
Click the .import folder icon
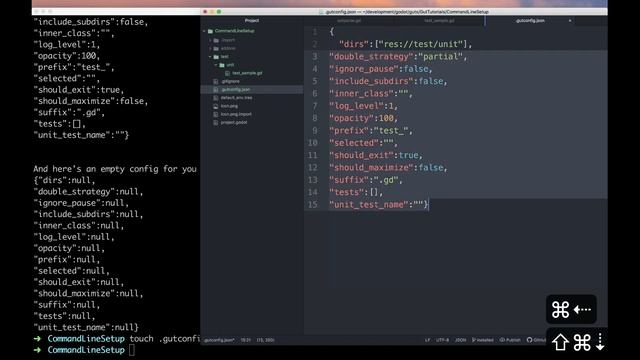(216, 40)
